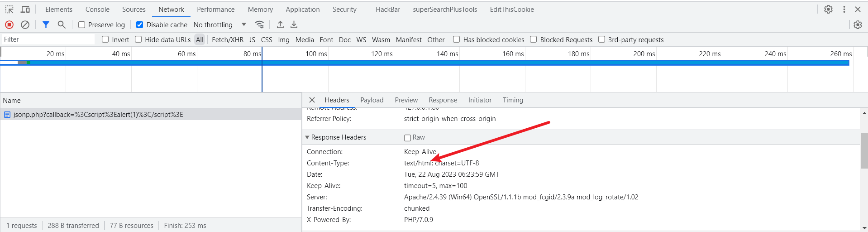Import HAR file upload icon
The height and width of the screenshot is (232, 868).
click(x=280, y=25)
